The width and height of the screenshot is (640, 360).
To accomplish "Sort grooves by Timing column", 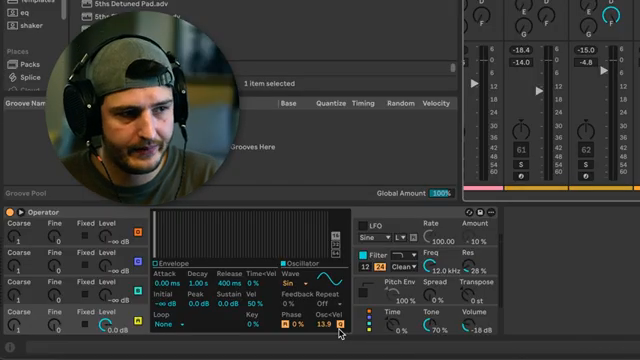I will (x=363, y=104).
